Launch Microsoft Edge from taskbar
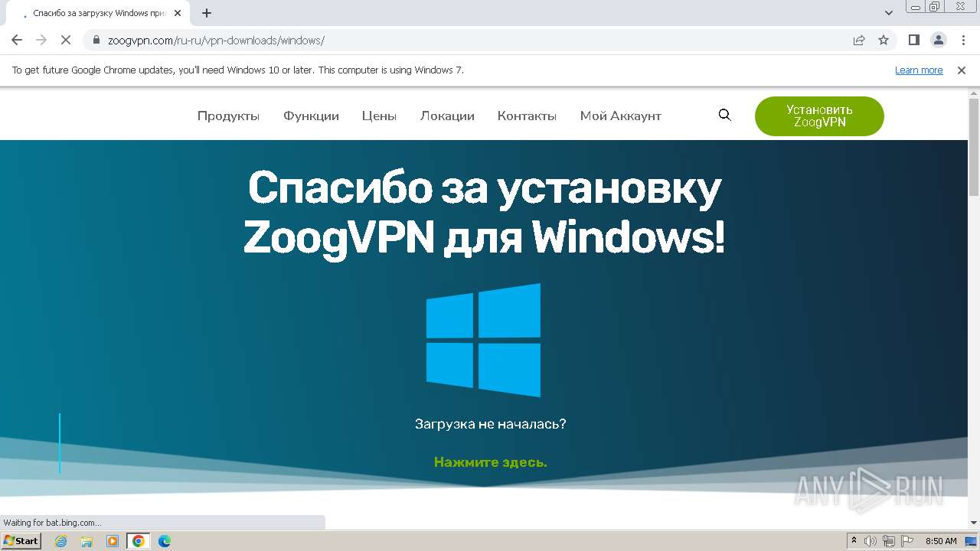 164,541
